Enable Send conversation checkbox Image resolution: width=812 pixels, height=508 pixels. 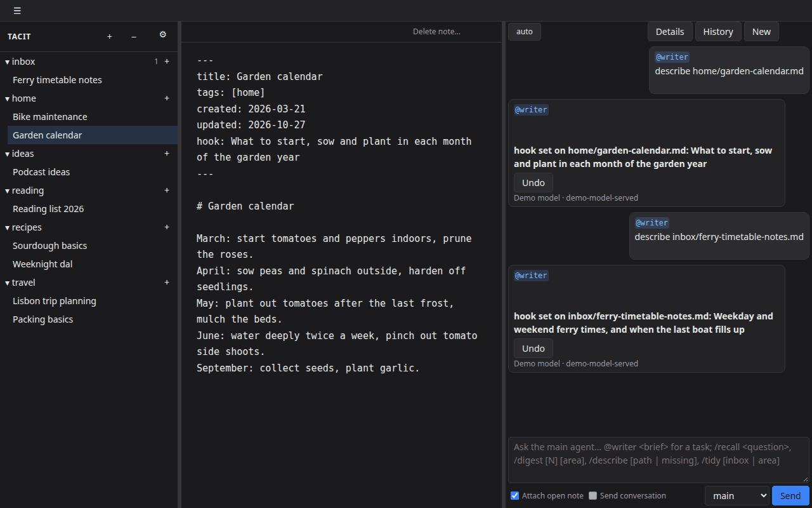[x=593, y=496]
